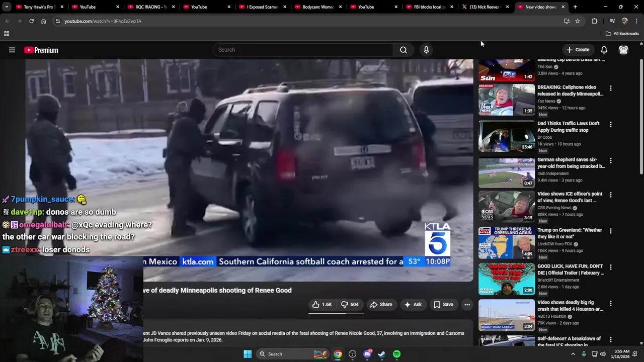Image resolution: width=644 pixels, height=362 pixels.
Task: Click the Ask button
Action: click(x=413, y=305)
